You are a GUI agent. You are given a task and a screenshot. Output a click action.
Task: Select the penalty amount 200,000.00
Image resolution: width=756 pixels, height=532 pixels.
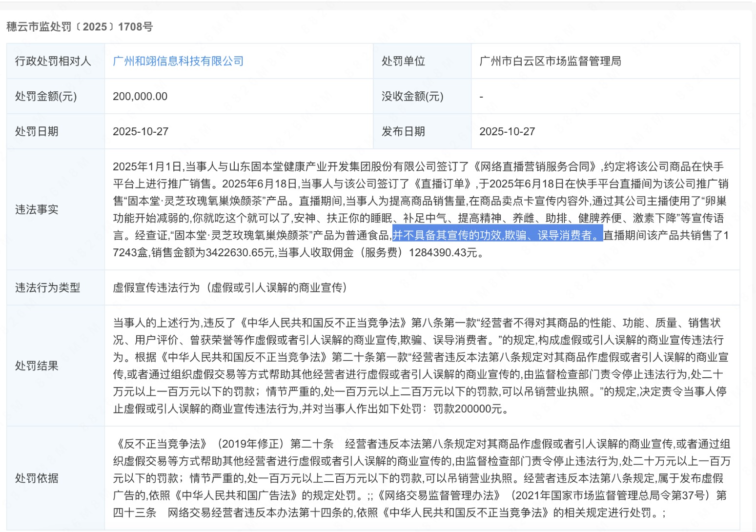click(140, 96)
